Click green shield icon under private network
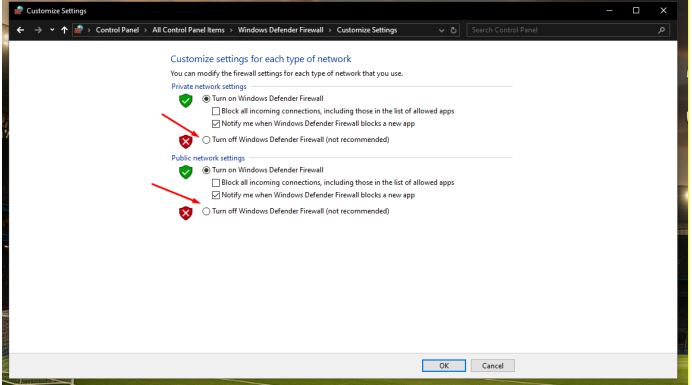Viewport: 692px width, 385px height. [186, 101]
